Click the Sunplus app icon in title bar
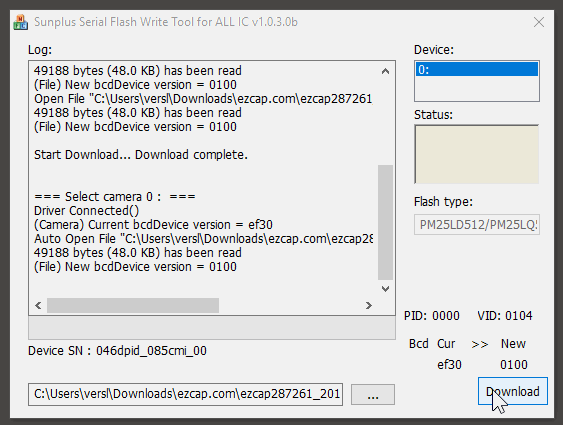This screenshot has width=563, height=425. pos(20,22)
